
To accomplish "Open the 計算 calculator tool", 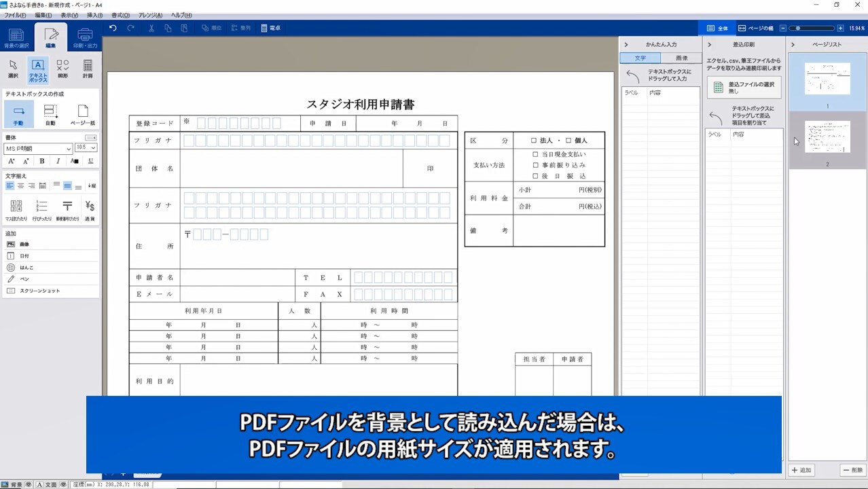I will coord(88,69).
